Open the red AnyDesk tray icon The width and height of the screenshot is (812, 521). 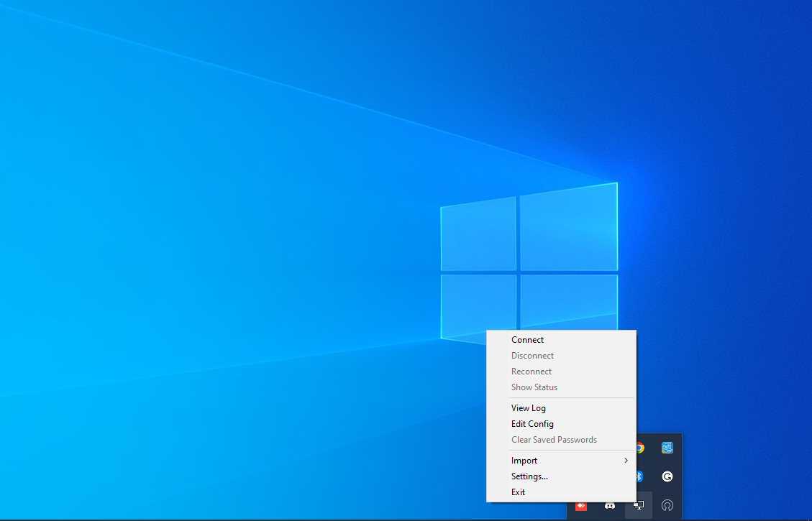(581, 506)
